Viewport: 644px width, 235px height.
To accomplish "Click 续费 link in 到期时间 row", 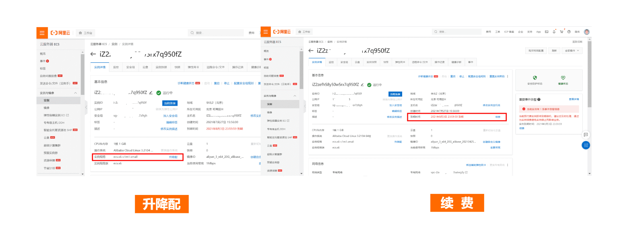I will 498,117.
